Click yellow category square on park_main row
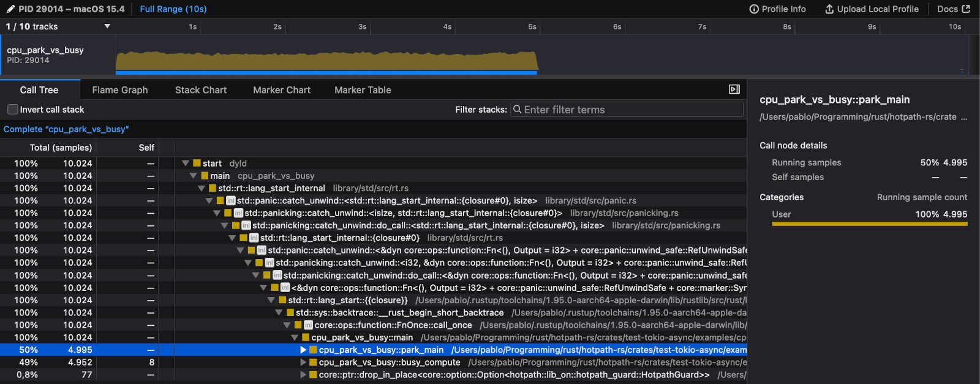The height and width of the screenshot is (384, 980). pyautogui.click(x=313, y=350)
